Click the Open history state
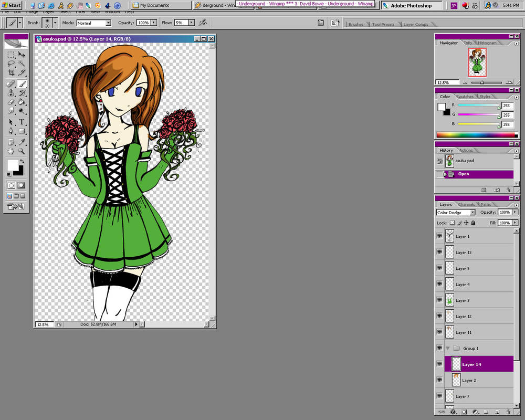The width and height of the screenshot is (525, 420). [475, 174]
